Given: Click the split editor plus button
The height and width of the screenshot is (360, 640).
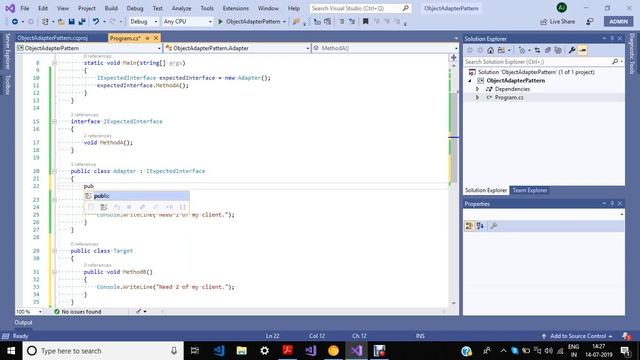Looking at the screenshot, I should pos(453,58).
